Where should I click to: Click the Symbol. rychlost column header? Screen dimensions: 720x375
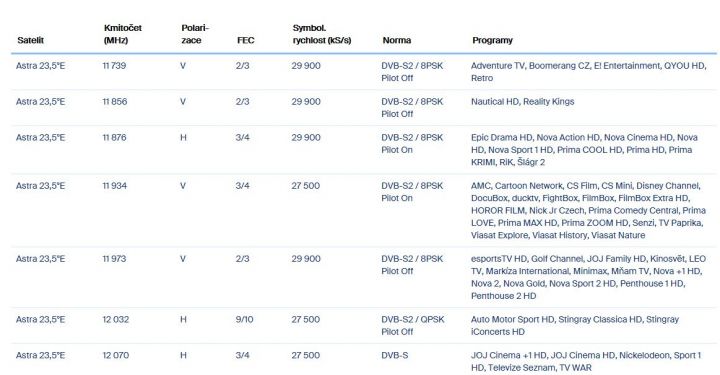coord(321,34)
